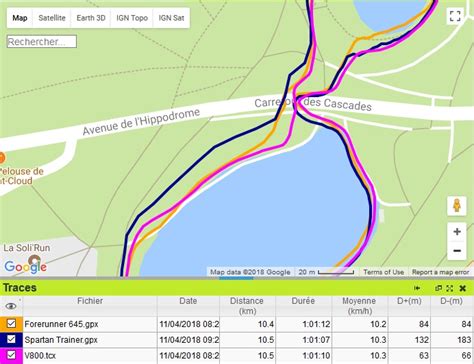Screen dimensions: 474x364
Task: Switch to the Map view tab
Action: (x=20, y=18)
